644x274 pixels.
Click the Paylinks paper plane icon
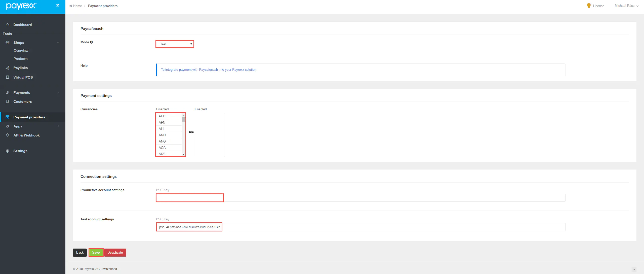tap(8, 68)
